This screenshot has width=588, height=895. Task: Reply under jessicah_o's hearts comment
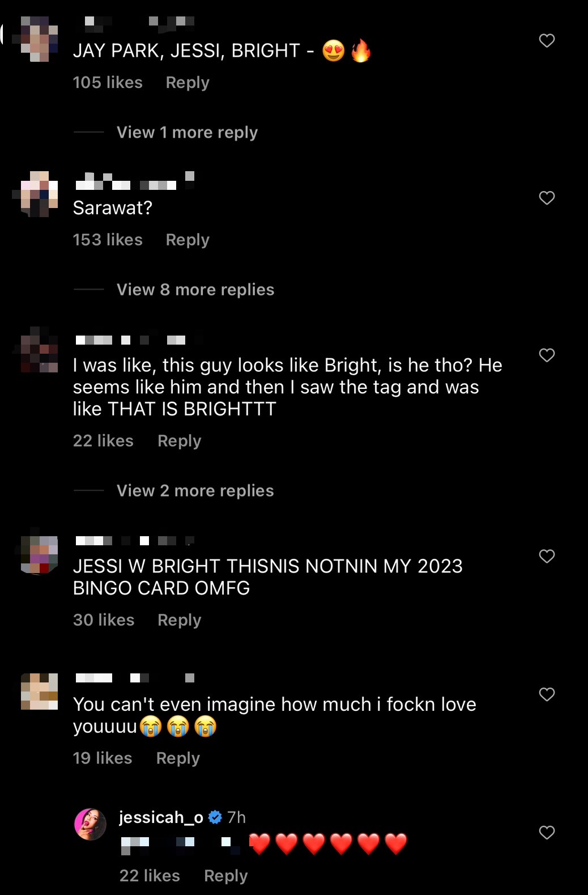click(x=225, y=876)
